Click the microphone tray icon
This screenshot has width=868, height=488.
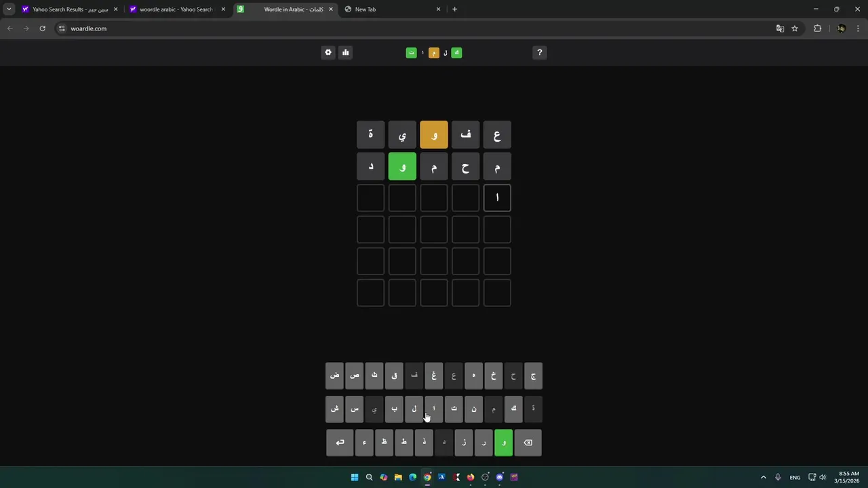tap(778, 477)
